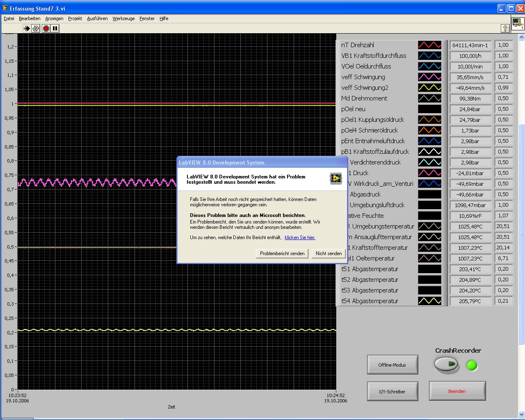Follow the 'klicken Sie hier' link
The image size is (525, 420).
point(300,237)
